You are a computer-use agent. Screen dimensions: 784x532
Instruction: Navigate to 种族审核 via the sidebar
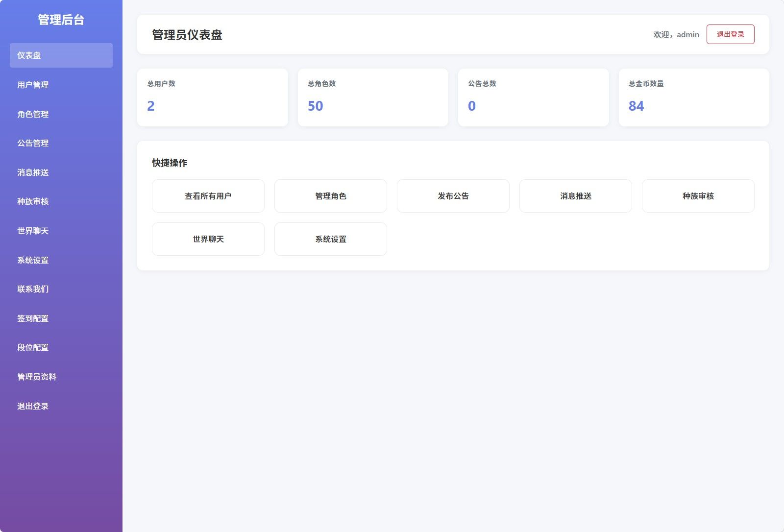click(32, 201)
